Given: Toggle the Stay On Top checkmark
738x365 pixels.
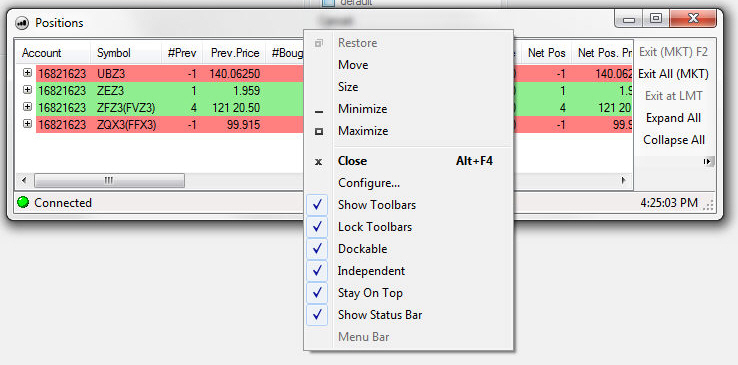Looking at the screenshot, I should [x=317, y=293].
